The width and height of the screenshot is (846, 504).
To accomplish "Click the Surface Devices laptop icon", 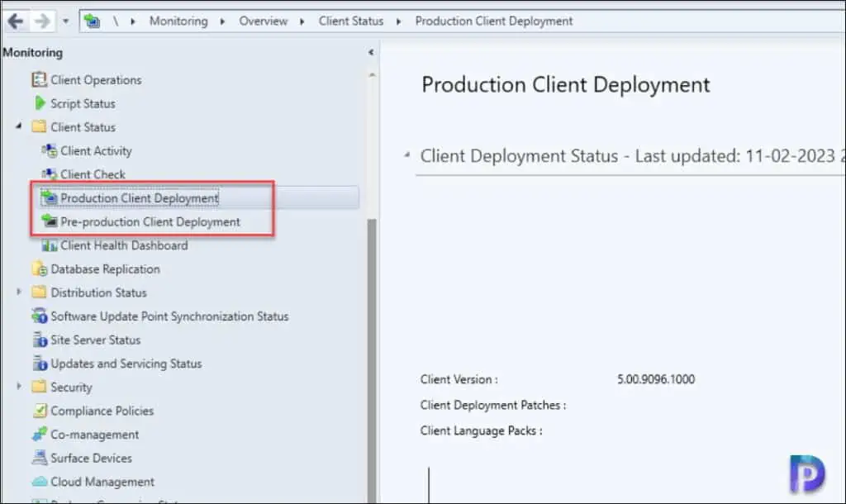I will tap(40, 458).
